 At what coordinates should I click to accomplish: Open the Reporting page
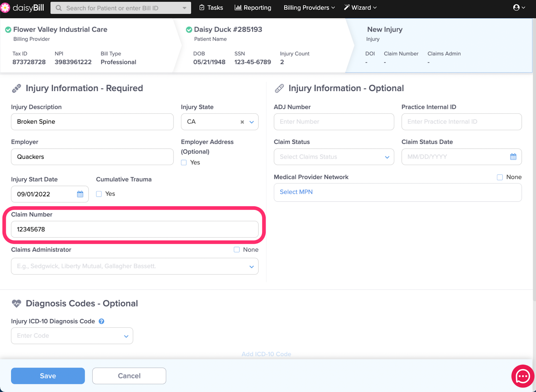[253, 7]
